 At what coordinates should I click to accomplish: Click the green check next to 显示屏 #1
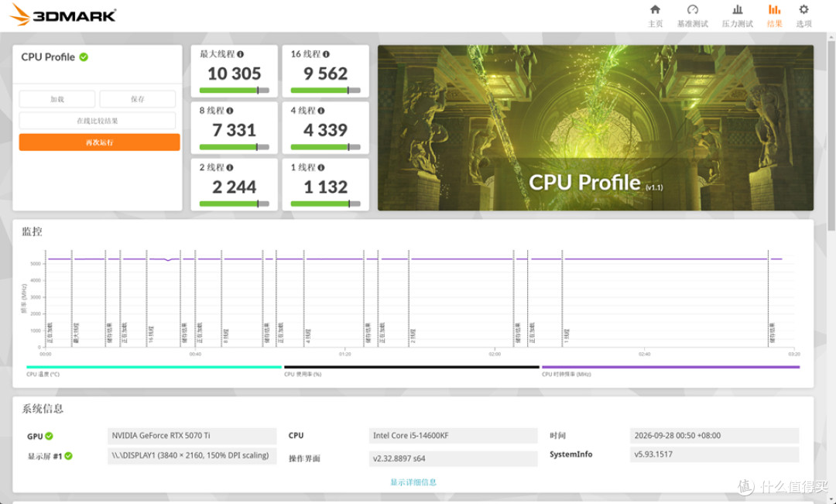(x=68, y=456)
